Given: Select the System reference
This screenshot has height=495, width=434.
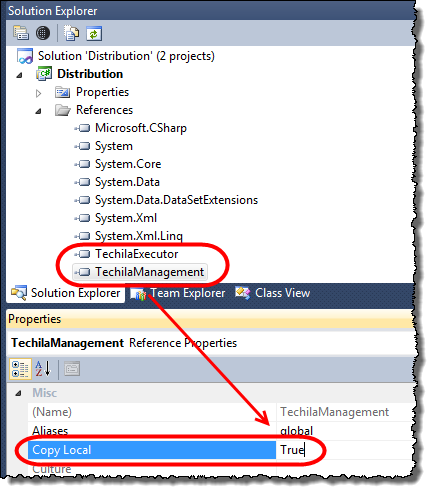Looking at the screenshot, I should 114,146.
